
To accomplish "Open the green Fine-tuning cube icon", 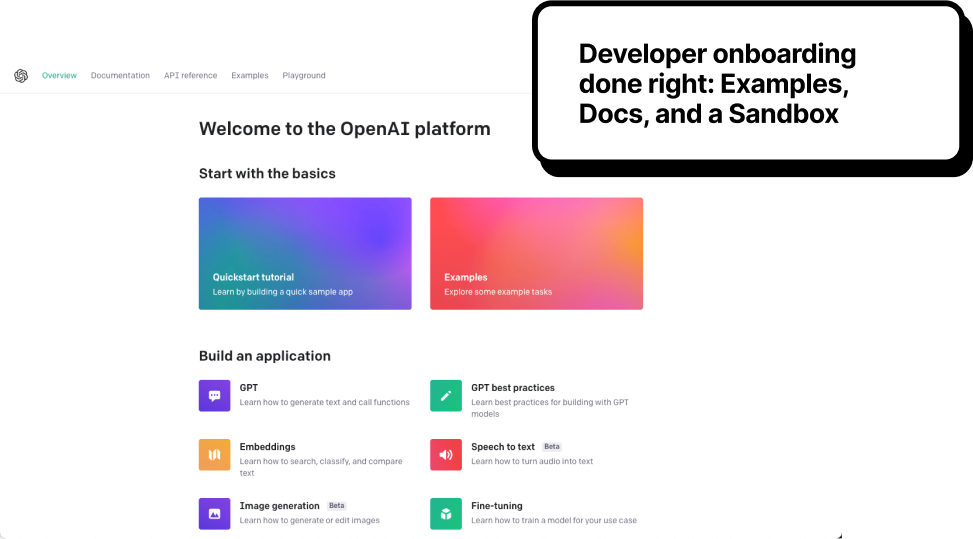I will tap(446, 514).
